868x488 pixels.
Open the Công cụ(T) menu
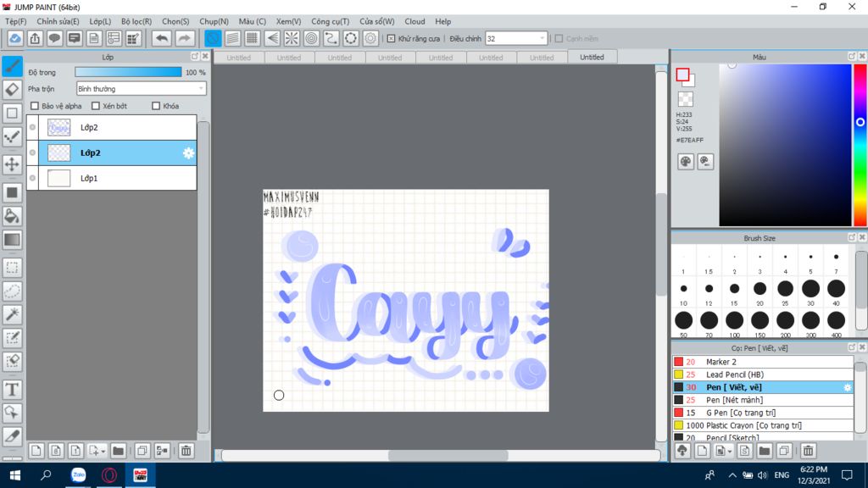(330, 21)
